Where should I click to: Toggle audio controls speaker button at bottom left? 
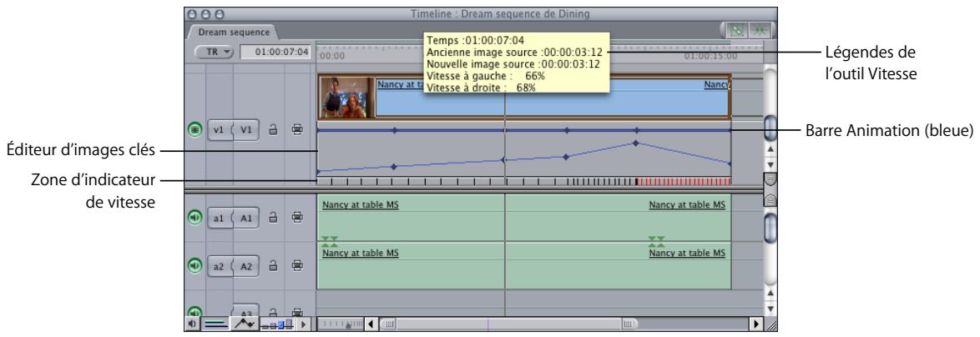click(193, 324)
